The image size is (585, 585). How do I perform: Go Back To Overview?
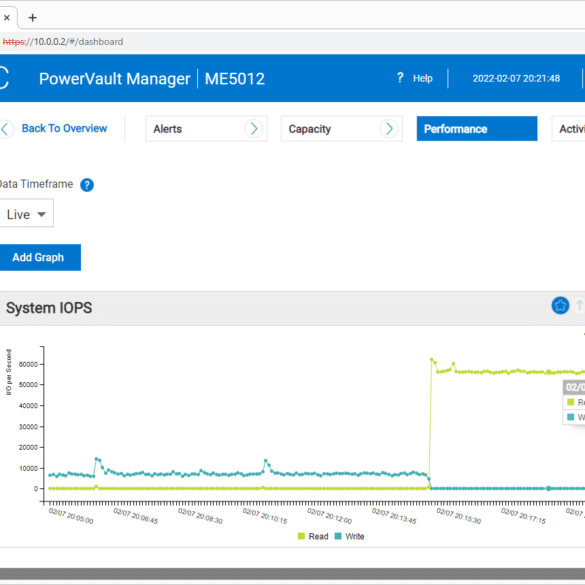pyautogui.click(x=64, y=128)
